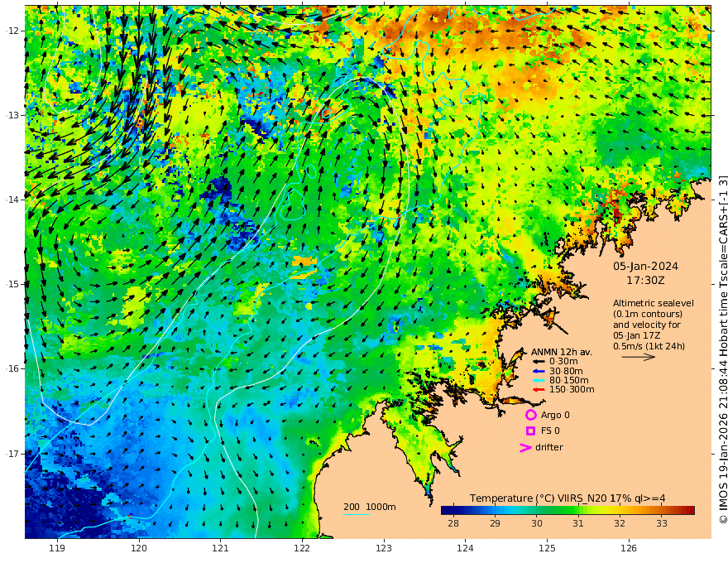Click the 80-150m depth label
Viewport: 728px width, 563px height.
569,381
